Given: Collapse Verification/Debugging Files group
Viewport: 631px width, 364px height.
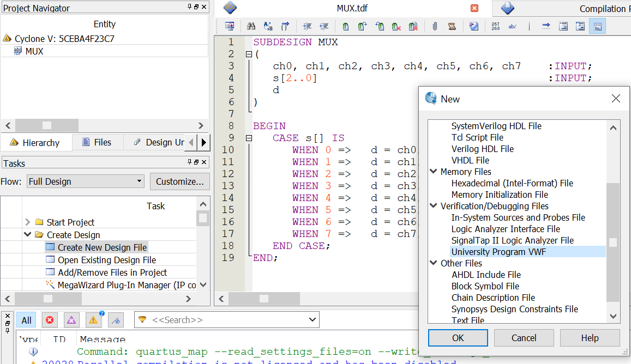Looking at the screenshot, I should click(434, 205).
